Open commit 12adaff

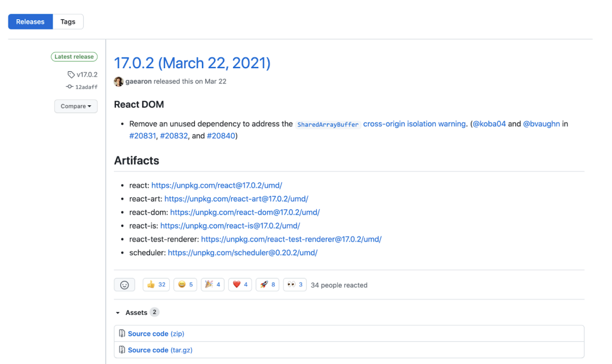point(86,87)
